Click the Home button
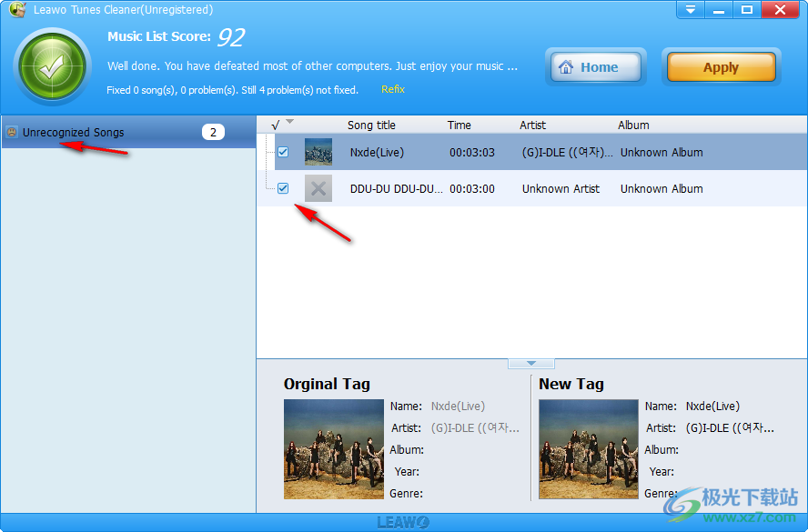Viewport: 808px width, 532px height. click(595, 67)
